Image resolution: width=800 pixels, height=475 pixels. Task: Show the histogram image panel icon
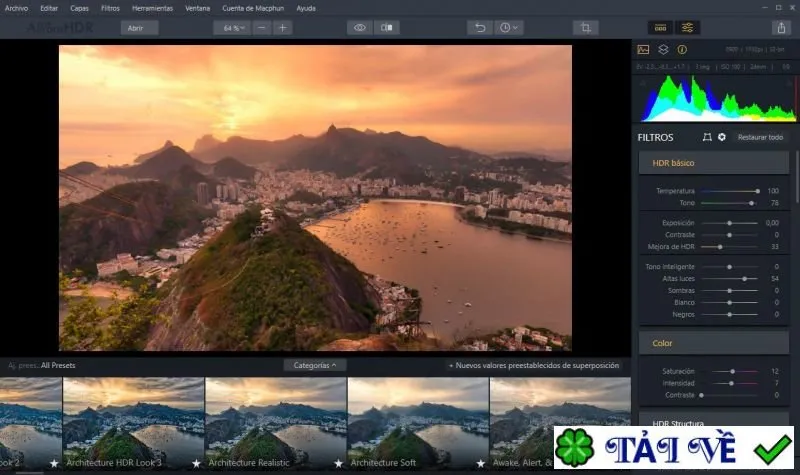point(643,49)
